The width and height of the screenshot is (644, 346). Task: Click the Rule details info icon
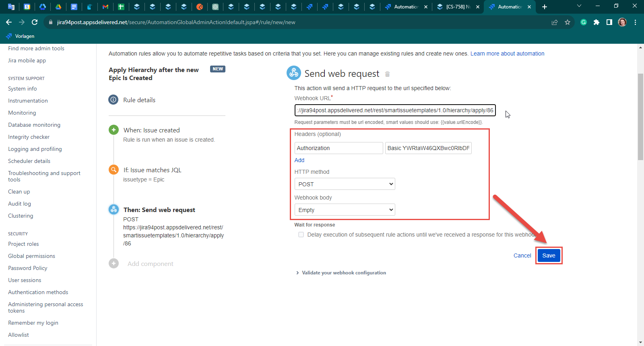[114, 100]
